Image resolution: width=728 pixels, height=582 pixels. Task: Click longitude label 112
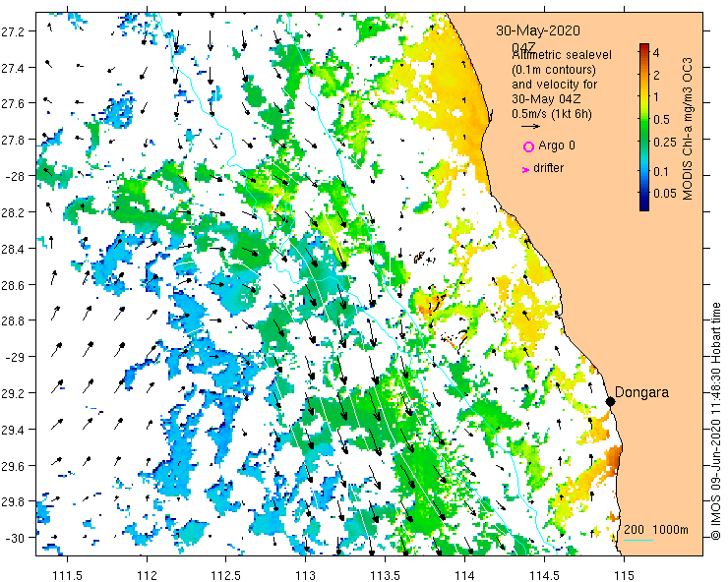[147, 575]
